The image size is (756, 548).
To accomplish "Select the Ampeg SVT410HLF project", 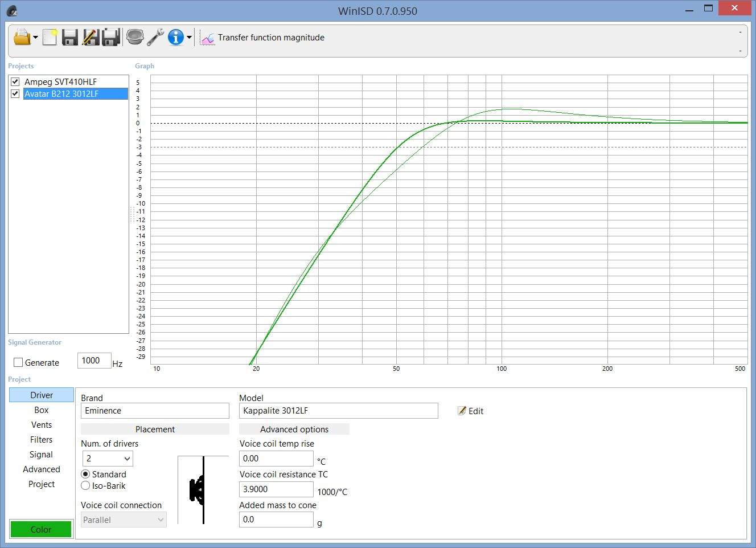I will [x=60, y=81].
